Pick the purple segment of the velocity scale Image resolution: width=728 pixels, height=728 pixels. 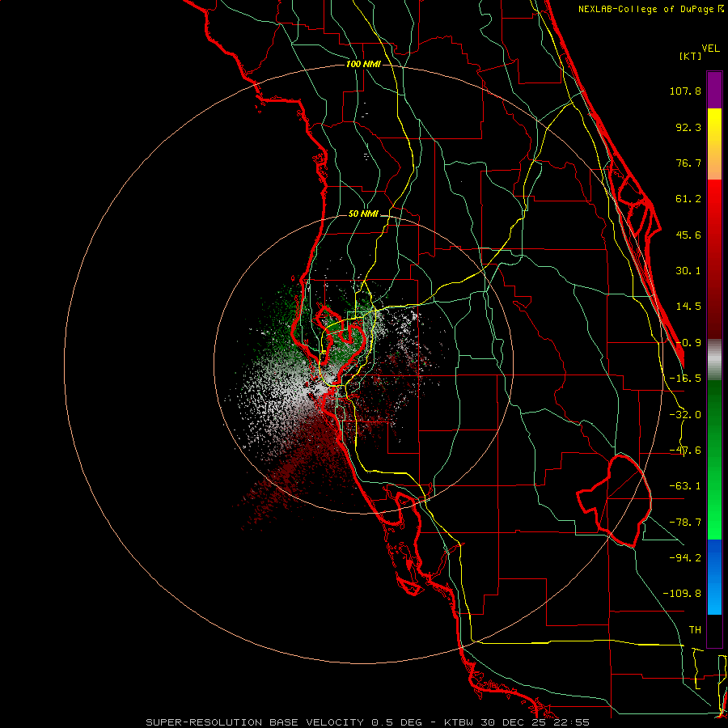click(714, 91)
